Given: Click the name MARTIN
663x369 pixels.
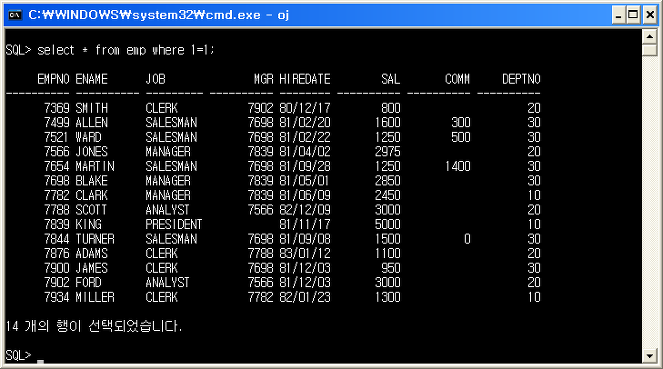Looking at the screenshot, I should click(95, 167).
